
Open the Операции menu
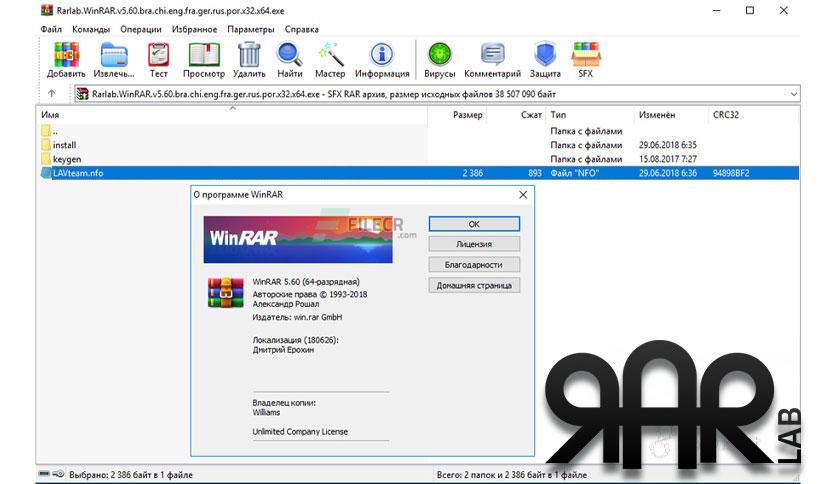(x=141, y=29)
